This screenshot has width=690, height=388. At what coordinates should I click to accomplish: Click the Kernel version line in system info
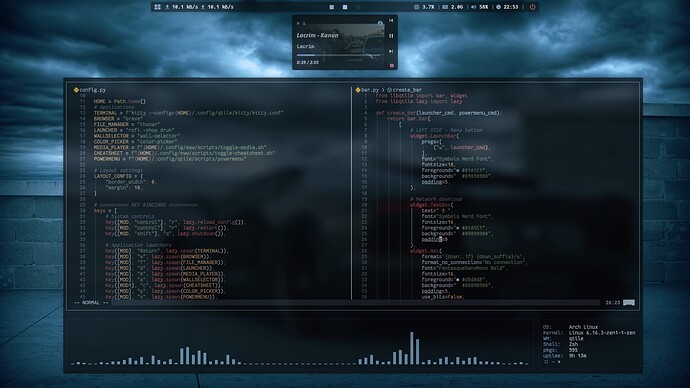589,333
